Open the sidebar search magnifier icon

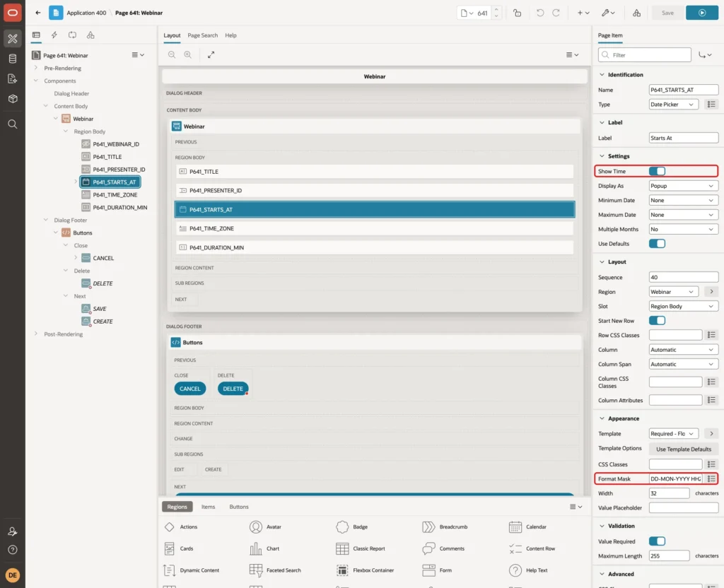coord(13,124)
